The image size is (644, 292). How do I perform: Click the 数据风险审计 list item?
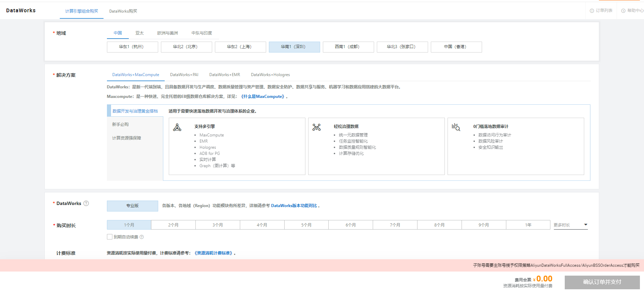(491, 141)
